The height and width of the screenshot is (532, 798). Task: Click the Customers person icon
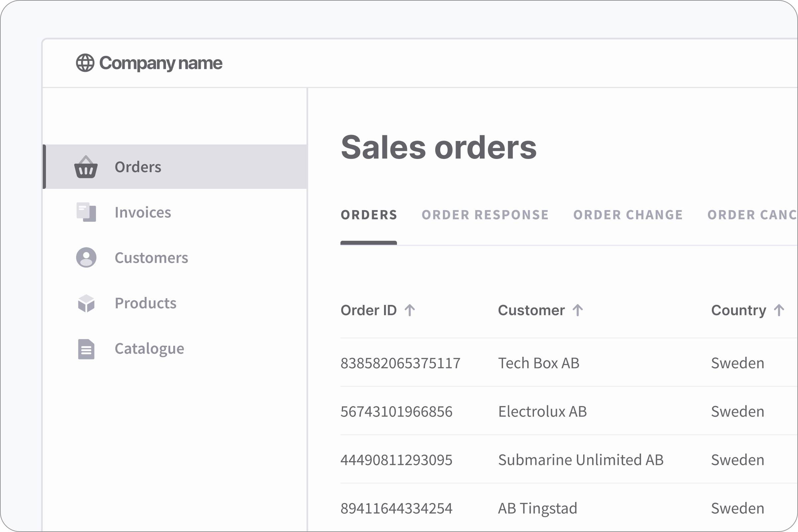pyautogui.click(x=86, y=258)
